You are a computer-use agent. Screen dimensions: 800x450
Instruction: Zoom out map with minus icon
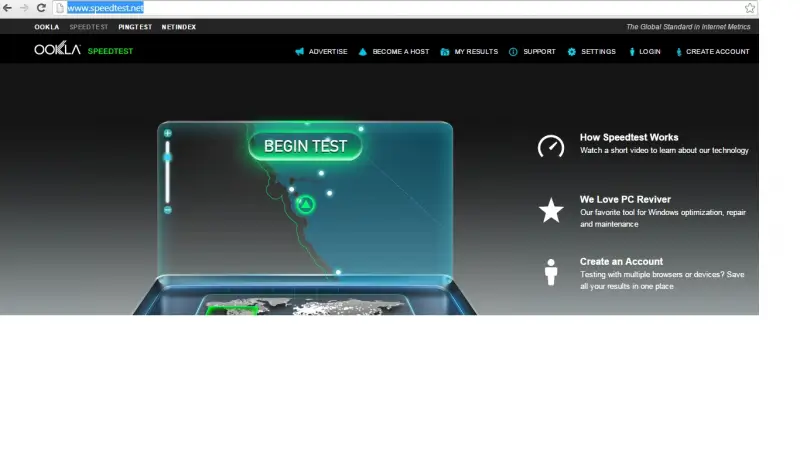(x=168, y=210)
